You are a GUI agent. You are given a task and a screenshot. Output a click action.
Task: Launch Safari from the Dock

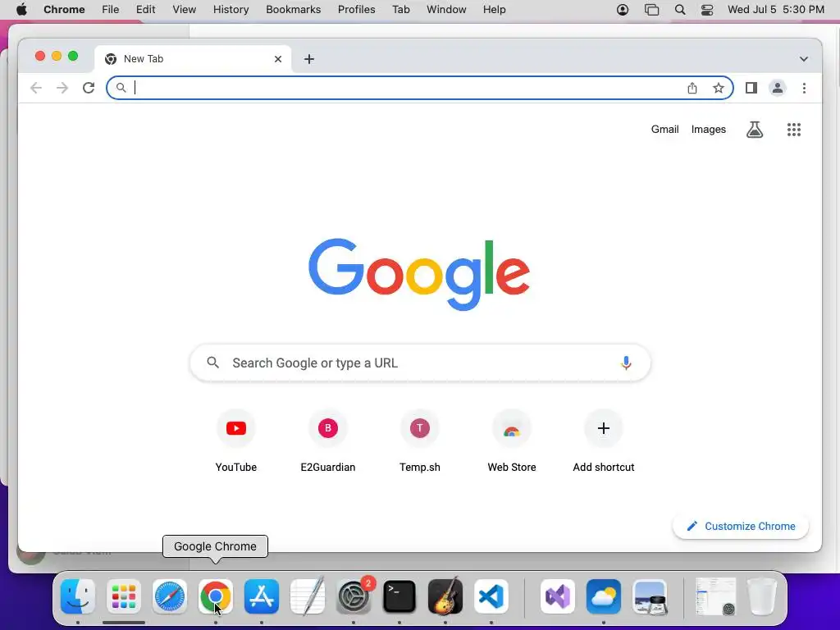coord(170,596)
